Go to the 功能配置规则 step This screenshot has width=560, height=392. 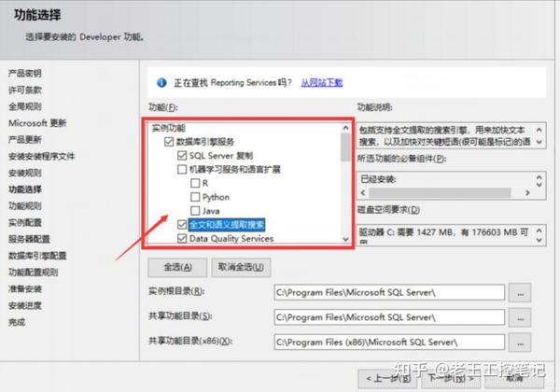[x=34, y=273]
